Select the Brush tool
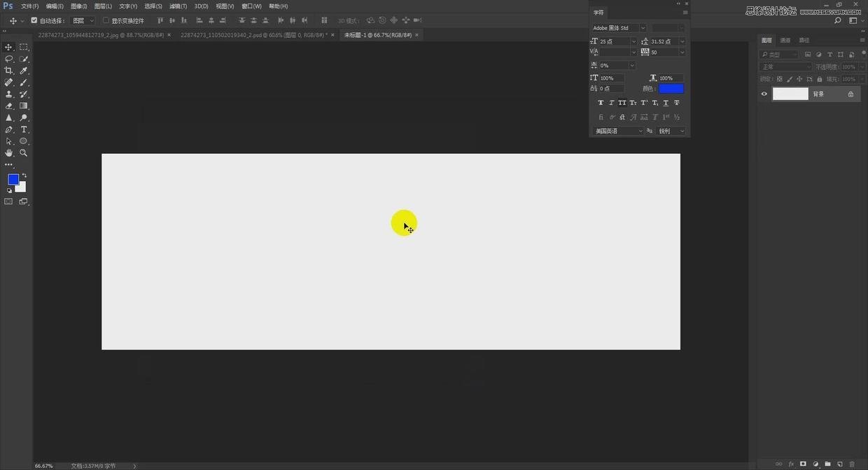The height and width of the screenshot is (470, 868). coord(24,83)
